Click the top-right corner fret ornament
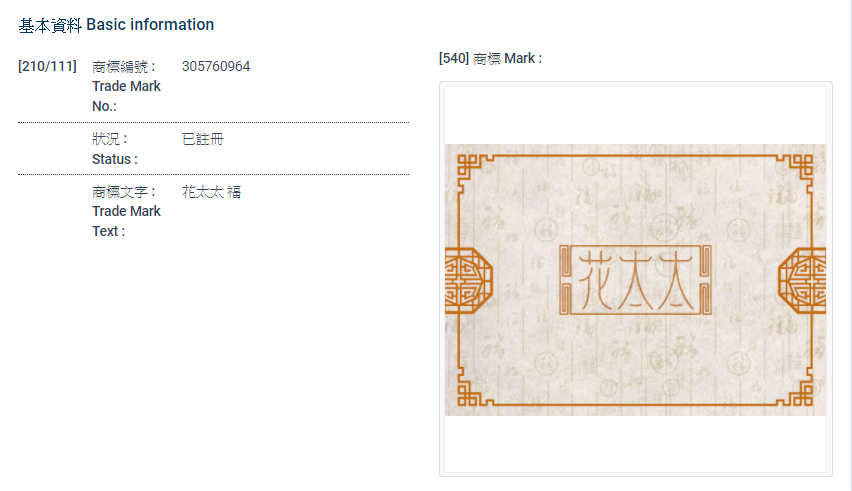The height and width of the screenshot is (491, 852). coord(805,166)
